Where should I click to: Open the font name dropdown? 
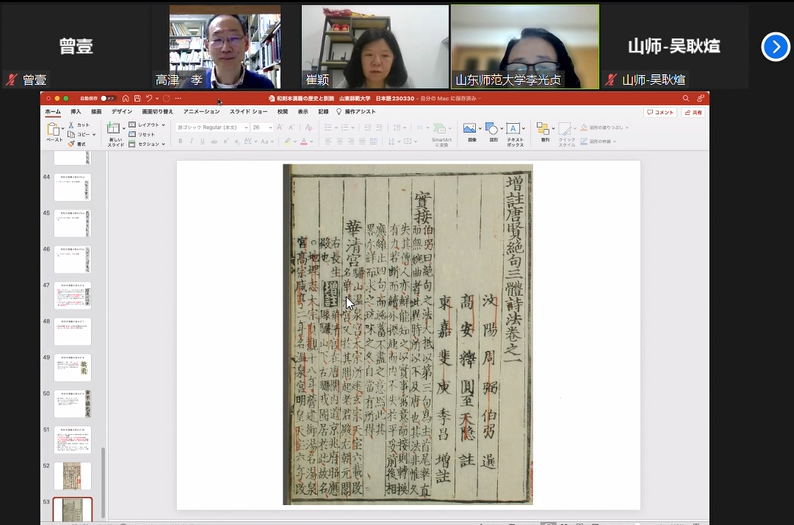point(210,128)
